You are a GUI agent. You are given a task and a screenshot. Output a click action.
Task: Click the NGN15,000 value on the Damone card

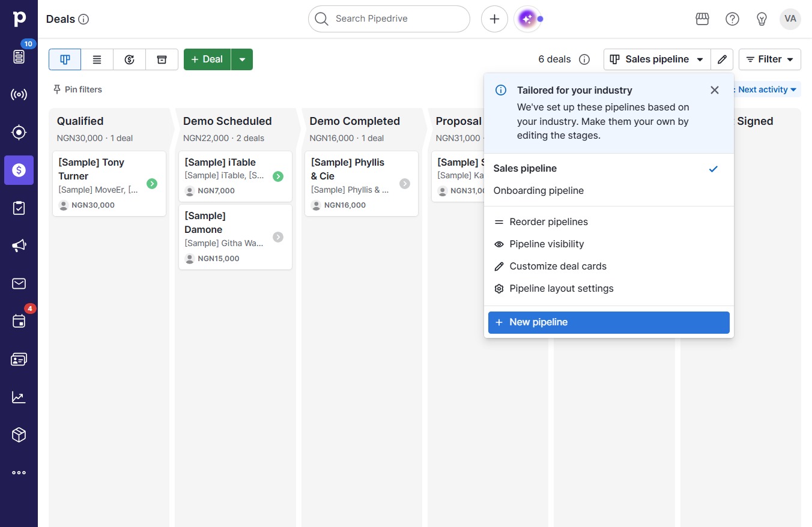[219, 259]
